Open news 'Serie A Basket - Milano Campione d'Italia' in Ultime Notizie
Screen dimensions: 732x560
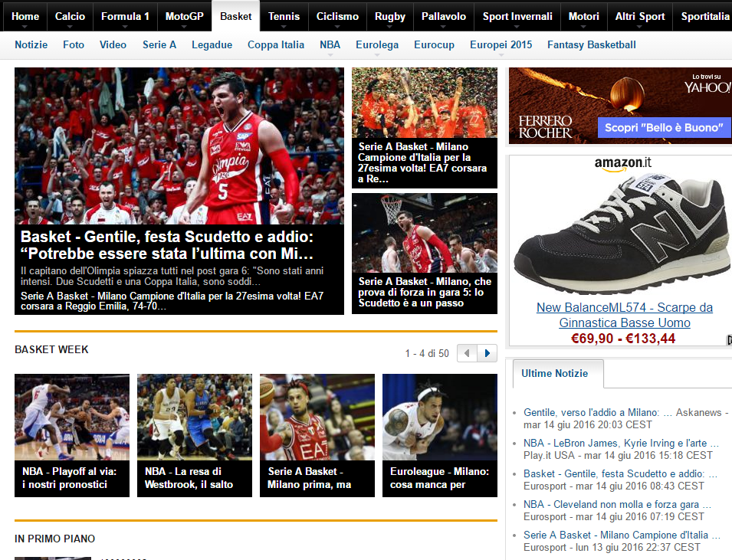(622, 535)
